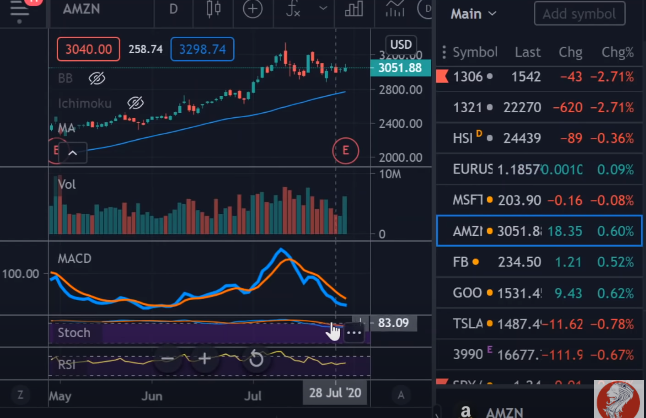Click the red flag on 1306 row
This screenshot has height=418, width=646.
pos(442,77)
